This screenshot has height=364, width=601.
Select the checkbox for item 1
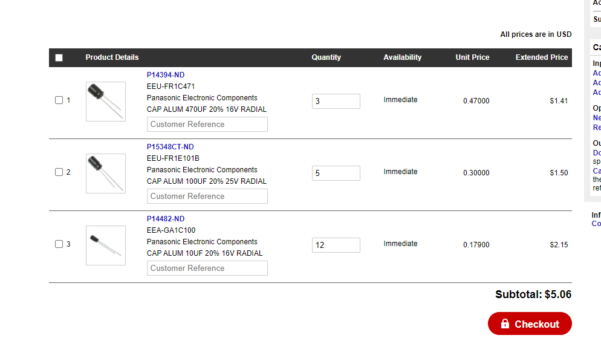59,100
